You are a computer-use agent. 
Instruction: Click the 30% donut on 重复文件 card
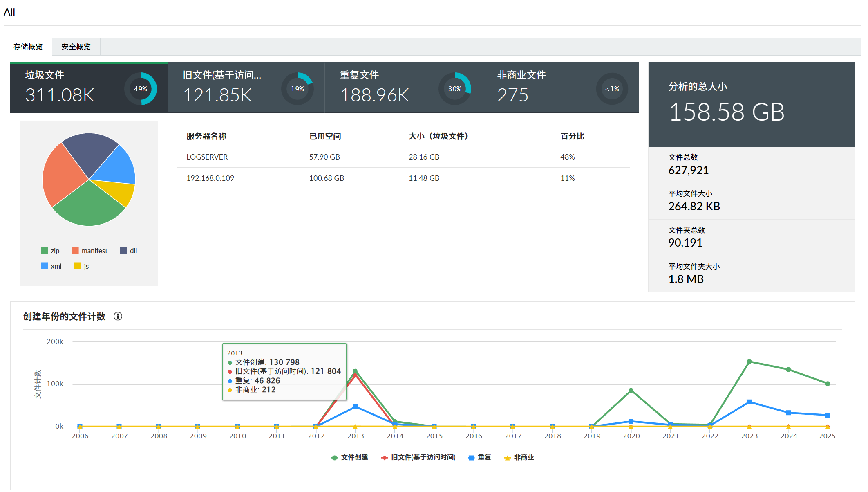(455, 89)
